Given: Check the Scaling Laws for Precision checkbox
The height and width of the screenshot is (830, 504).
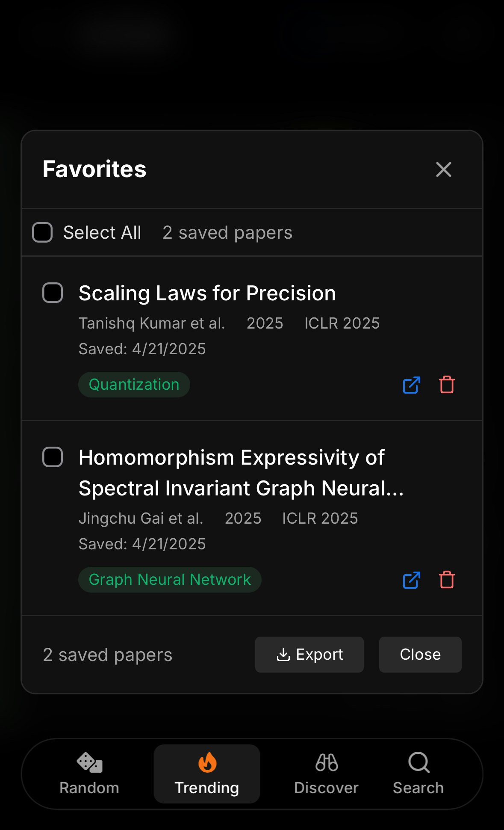Looking at the screenshot, I should tap(53, 293).
